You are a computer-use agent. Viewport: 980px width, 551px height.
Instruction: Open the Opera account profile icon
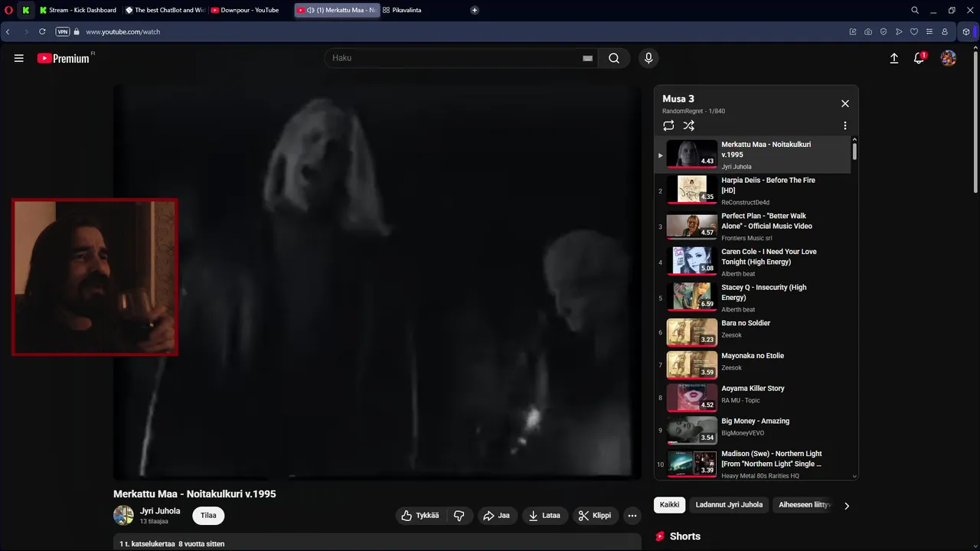tap(945, 32)
